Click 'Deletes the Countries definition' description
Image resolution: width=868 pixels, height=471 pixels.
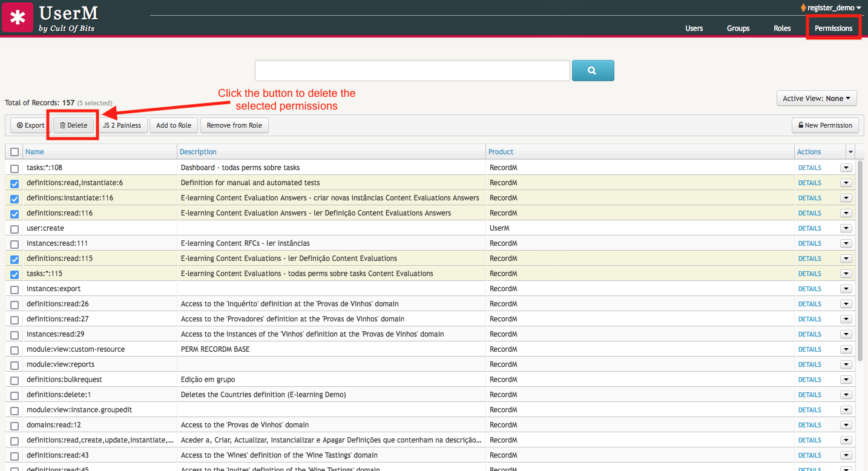coord(263,395)
